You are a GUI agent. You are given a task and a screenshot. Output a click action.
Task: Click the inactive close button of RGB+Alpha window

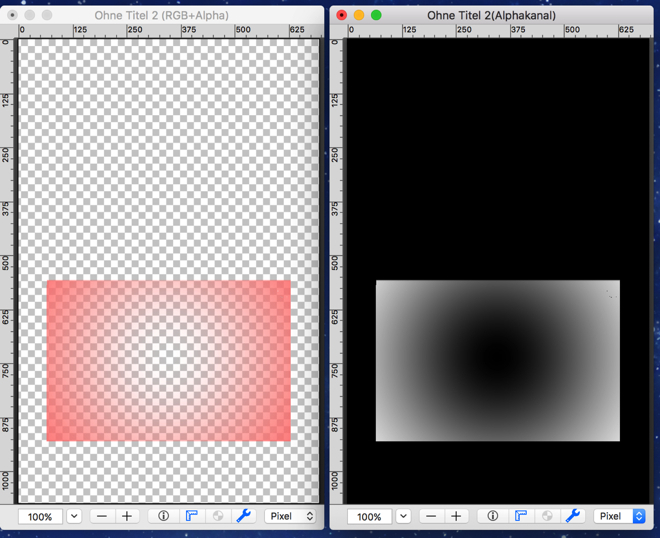(x=13, y=16)
